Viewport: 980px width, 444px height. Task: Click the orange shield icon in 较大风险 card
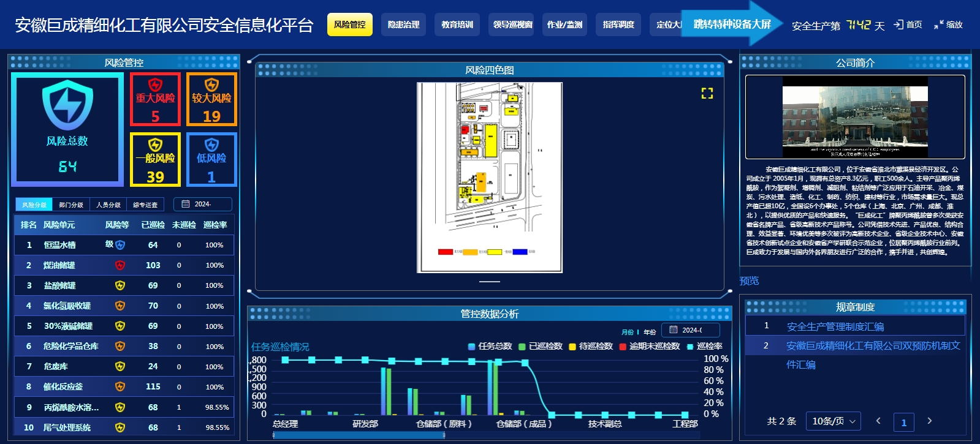(x=211, y=85)
